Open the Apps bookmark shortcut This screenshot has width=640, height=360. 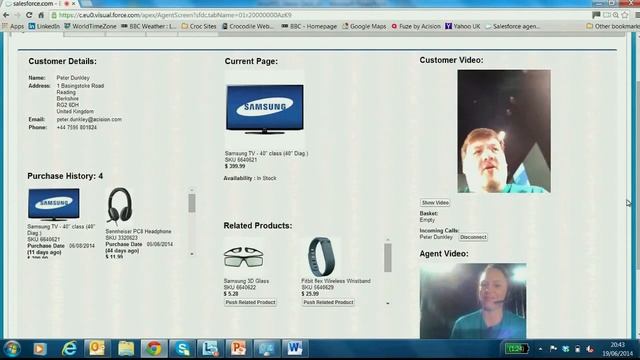(13, 26)
